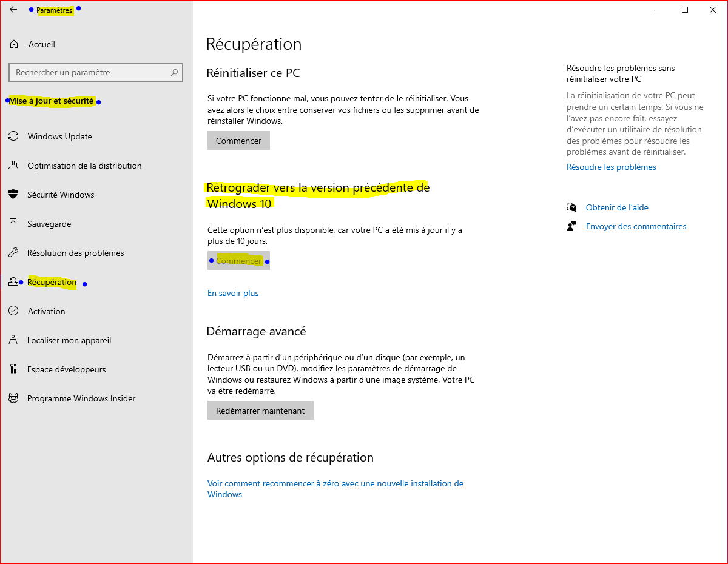Click Résoudre les problèmes sans réinitialiser heading
This screenshot has width=728, height=564.
point(621,73)
